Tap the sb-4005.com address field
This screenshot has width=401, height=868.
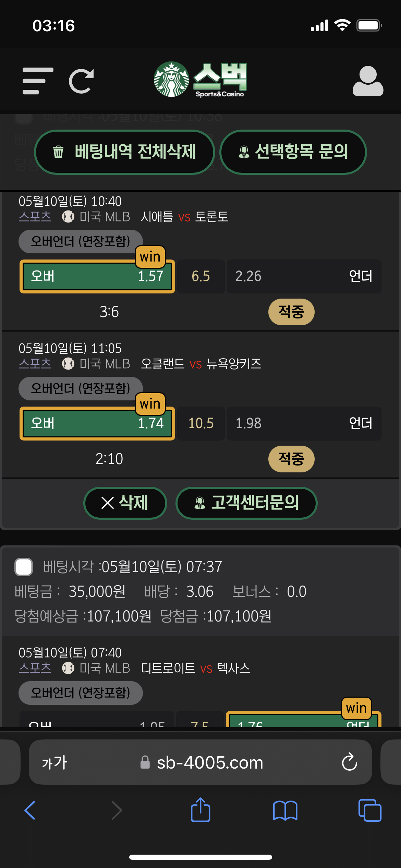click(x=200, y=762)
